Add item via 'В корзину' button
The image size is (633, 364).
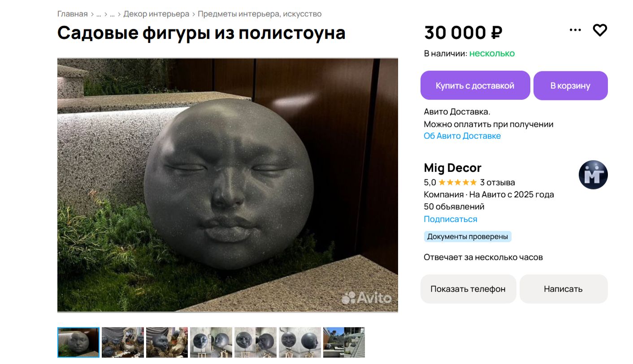pyautogui.click(x=570, y=86)
